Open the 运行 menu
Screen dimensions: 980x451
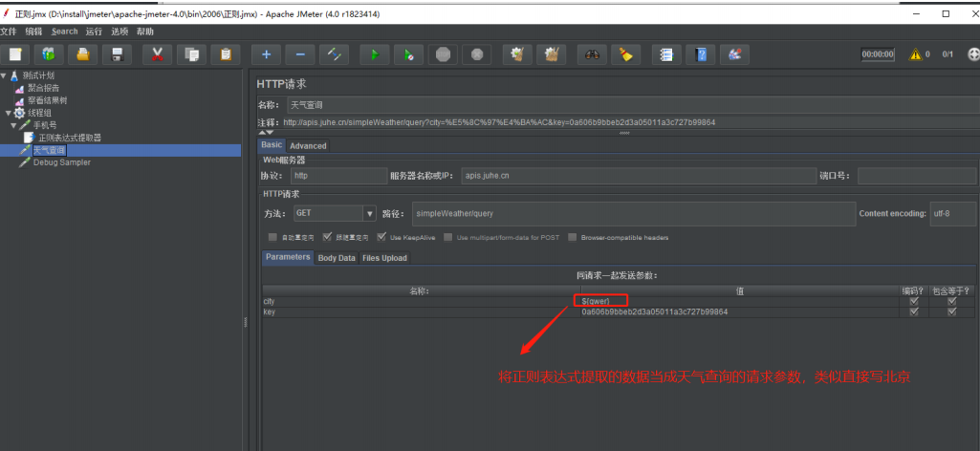point(94,32)
